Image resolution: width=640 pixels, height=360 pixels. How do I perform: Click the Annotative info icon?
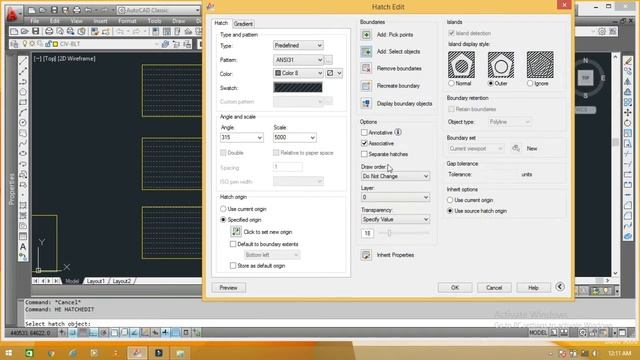pos(398,132)
